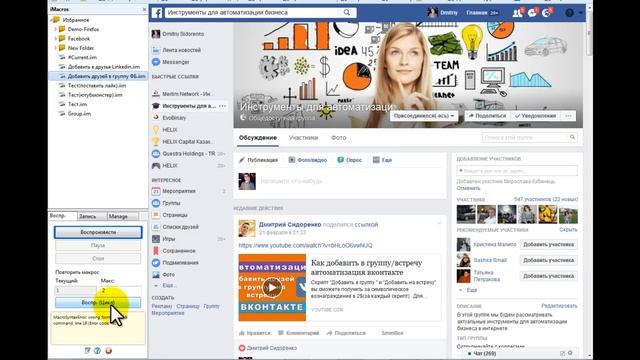Screen dimensions: 640x360
Task: Open Участники group tab
Action: pos(303,138)
